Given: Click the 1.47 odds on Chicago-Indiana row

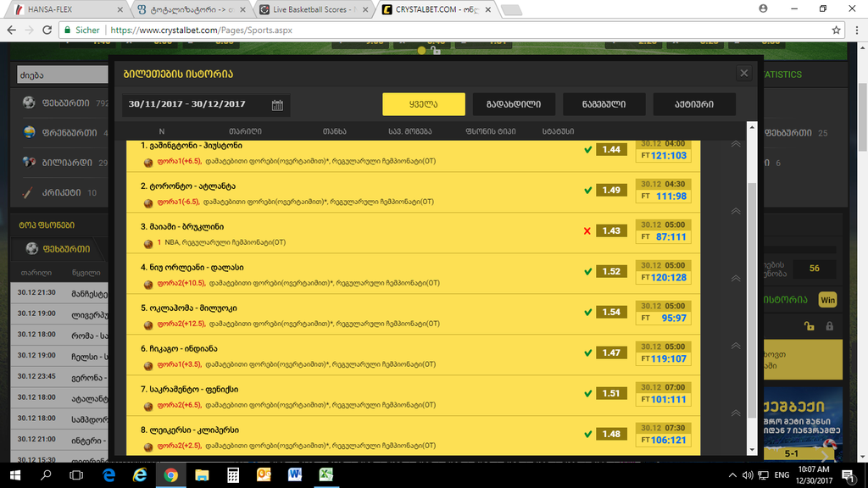Looking at the screenshot, I should pyautogui.click(x=611, y=352).
